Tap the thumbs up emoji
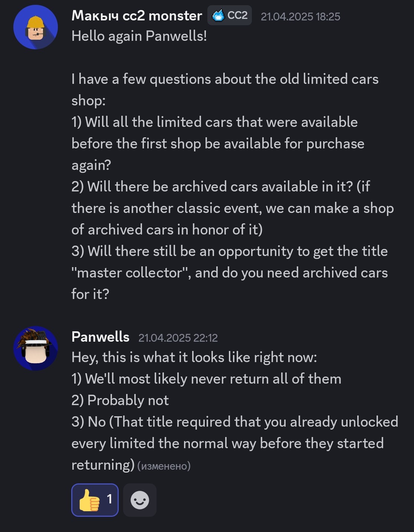This screenshot has width=414, height=532. [x=89, y=500]
